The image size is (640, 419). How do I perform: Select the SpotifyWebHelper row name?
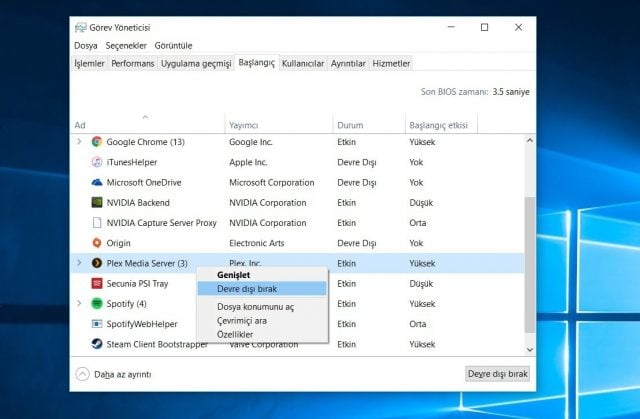click(142, 324)
